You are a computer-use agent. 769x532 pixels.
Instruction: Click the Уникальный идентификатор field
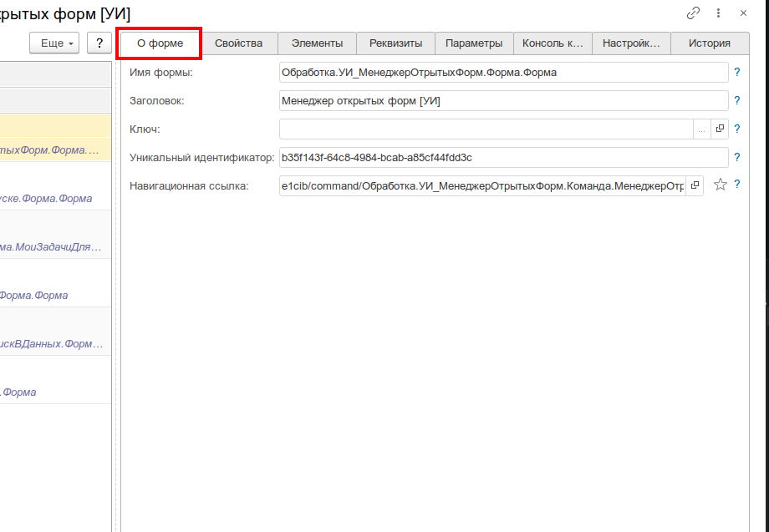[x=504, y=158]
